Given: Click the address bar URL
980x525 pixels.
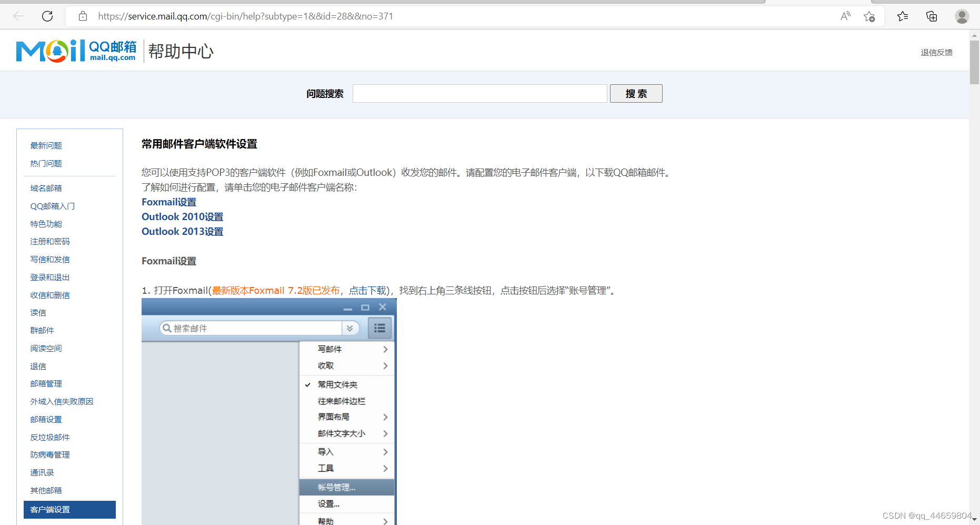Looking at the screenshot, I should pos(245,16).
